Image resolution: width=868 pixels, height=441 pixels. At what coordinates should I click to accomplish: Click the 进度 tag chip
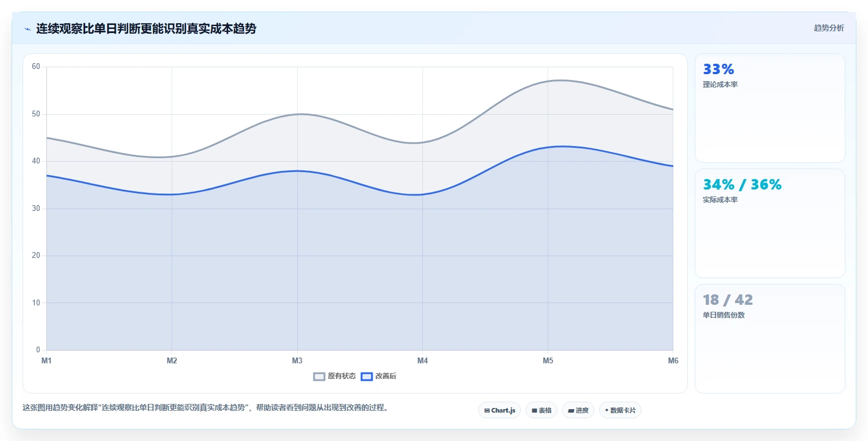(578, 410)
